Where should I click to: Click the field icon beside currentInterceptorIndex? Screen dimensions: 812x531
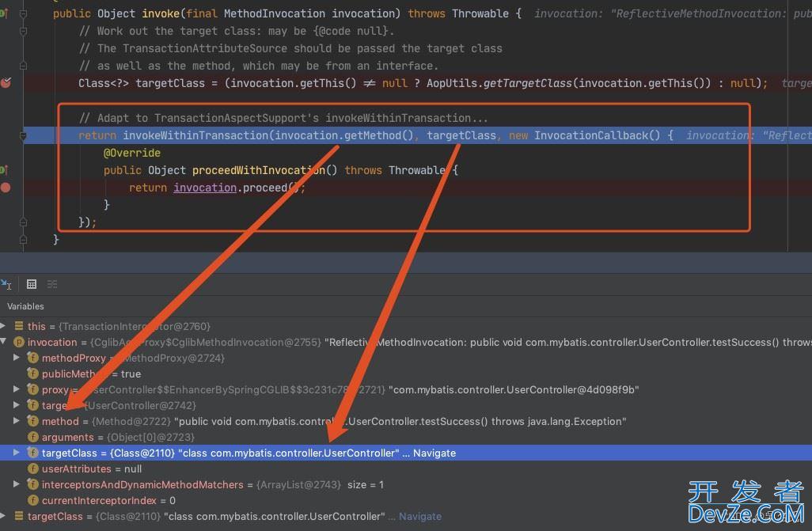pos(32,500)
